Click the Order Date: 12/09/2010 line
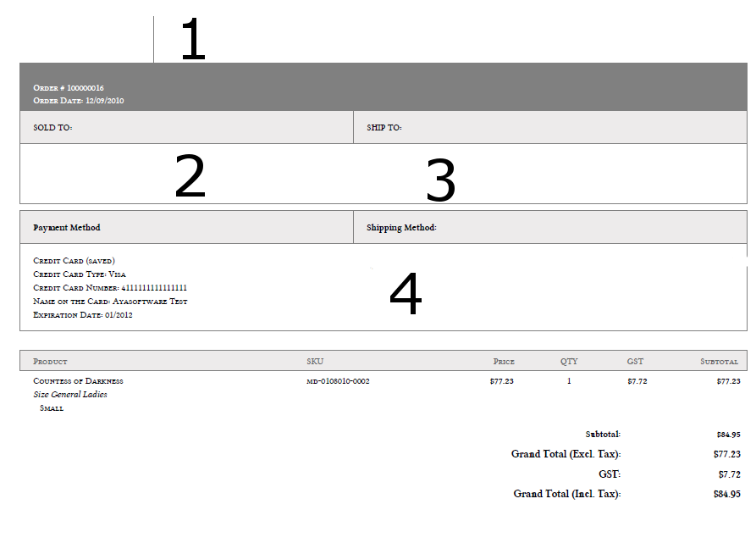Image resolution: width=756 pixels, height=543 pixels. 79,100
